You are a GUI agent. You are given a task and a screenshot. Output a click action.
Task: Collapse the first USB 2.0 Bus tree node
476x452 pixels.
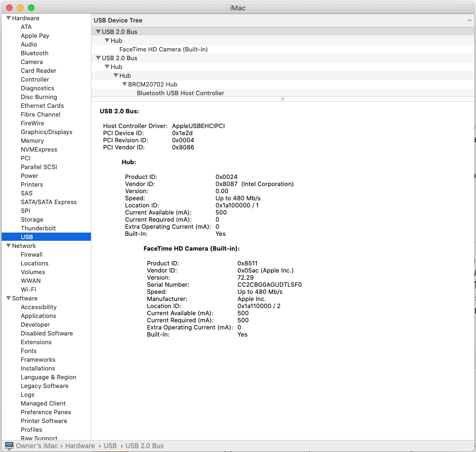coord(98,32)
